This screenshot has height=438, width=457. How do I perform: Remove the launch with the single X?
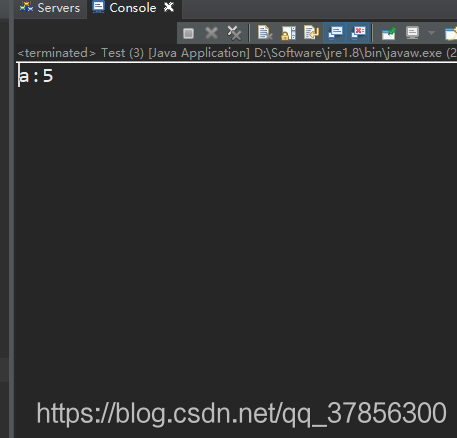(x=211, y=33)
